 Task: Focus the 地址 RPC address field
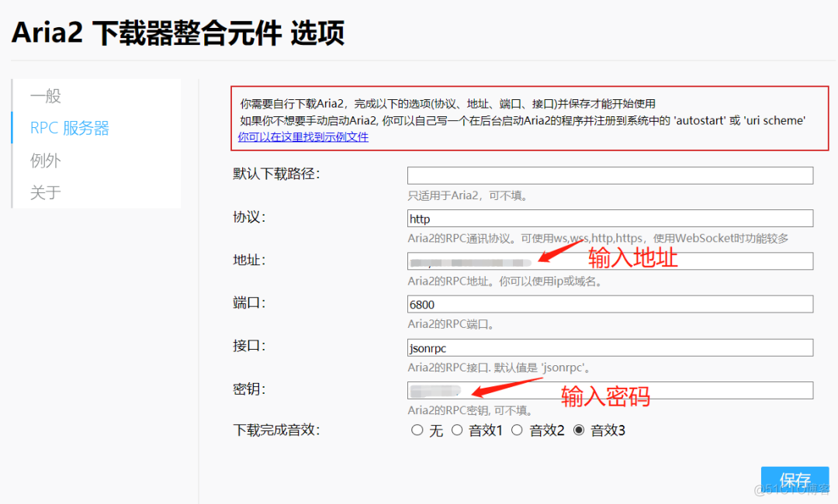[610, 261]
